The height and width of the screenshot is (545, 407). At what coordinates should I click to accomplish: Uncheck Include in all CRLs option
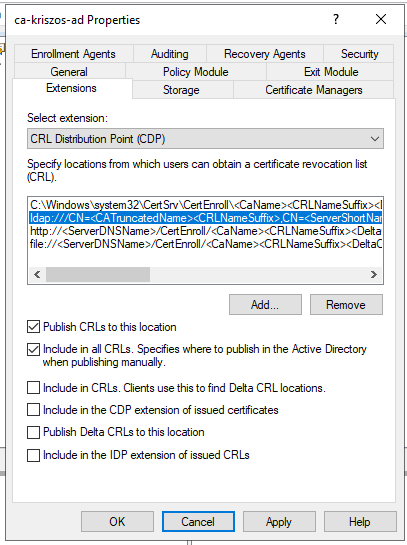point(33,349)
